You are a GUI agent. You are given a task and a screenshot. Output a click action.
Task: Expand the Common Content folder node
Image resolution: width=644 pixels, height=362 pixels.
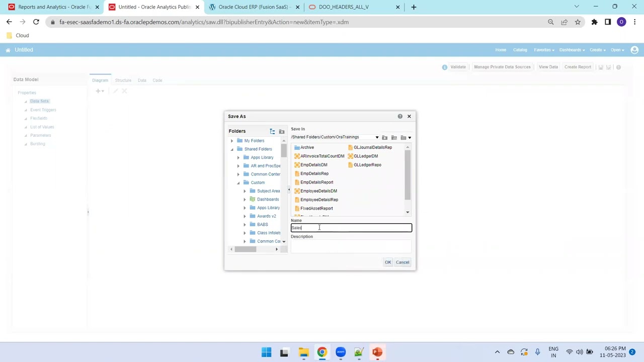[238, 174]
